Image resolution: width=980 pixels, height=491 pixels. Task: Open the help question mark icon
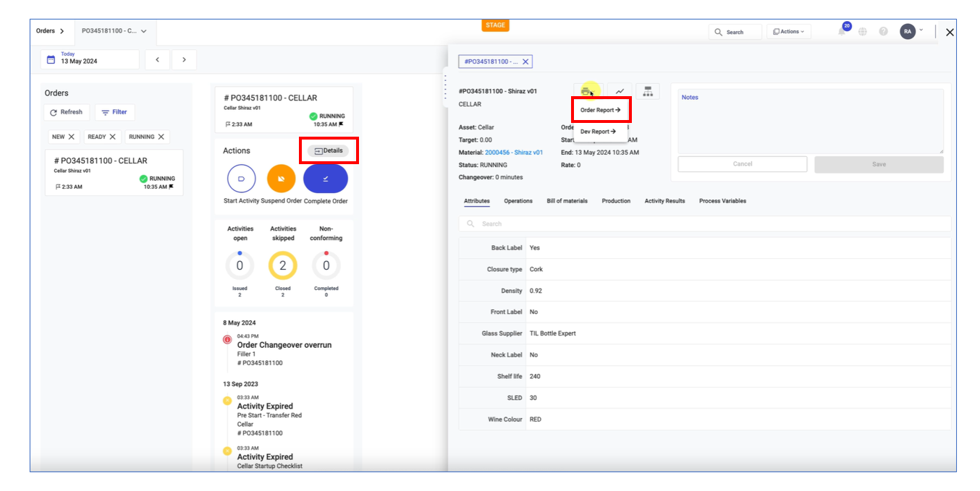click(883, 32)
